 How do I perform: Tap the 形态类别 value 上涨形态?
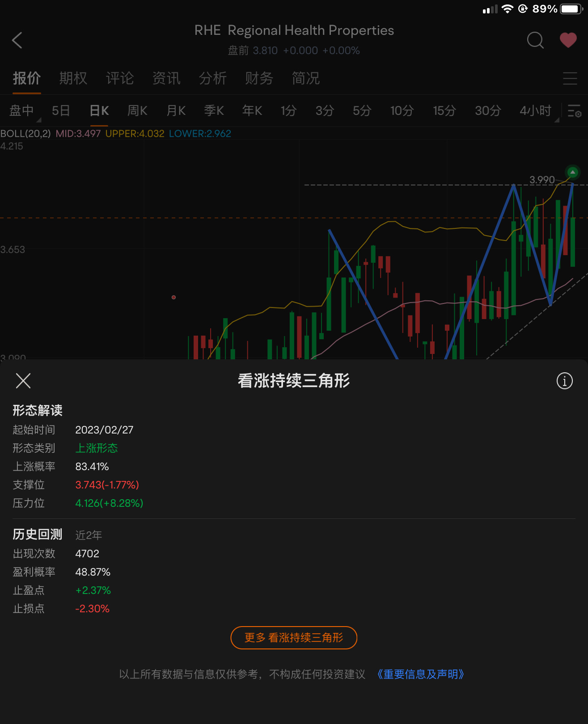click(97, 448)
